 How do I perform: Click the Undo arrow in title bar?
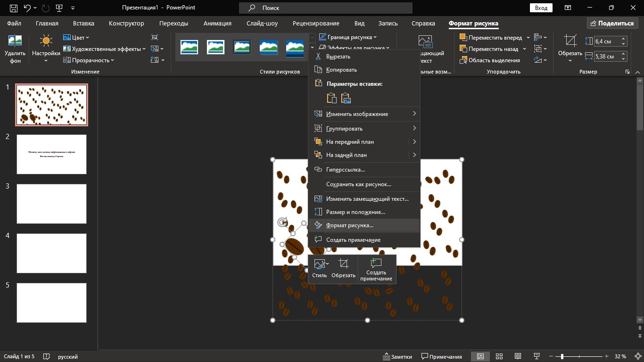point(27,8)
